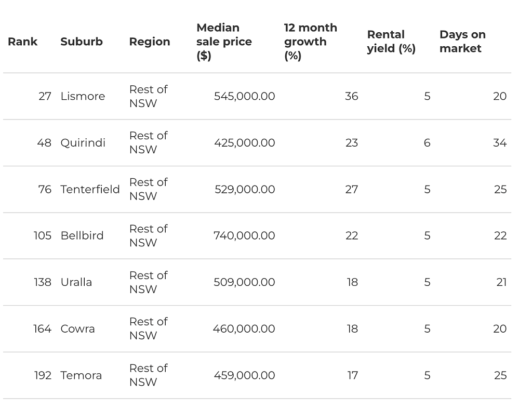This screenshot has width=532, height=407.
Task: Select the Bellbird suburb cell
Action: click(x=82, y=235)
